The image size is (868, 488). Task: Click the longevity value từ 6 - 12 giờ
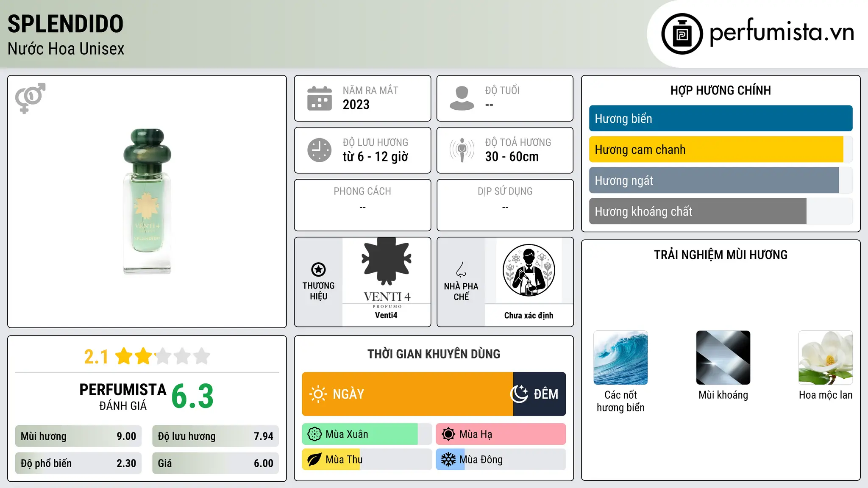coord(376,157)
